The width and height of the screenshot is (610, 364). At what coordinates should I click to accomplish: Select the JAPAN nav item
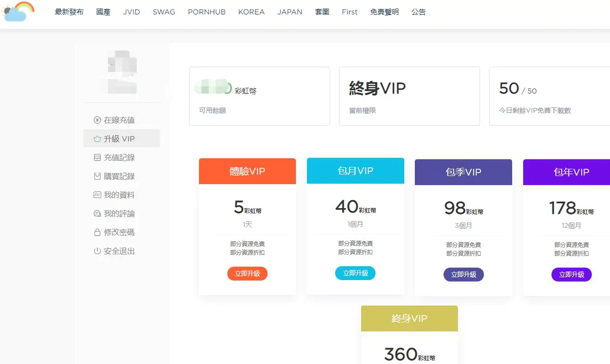290,12
